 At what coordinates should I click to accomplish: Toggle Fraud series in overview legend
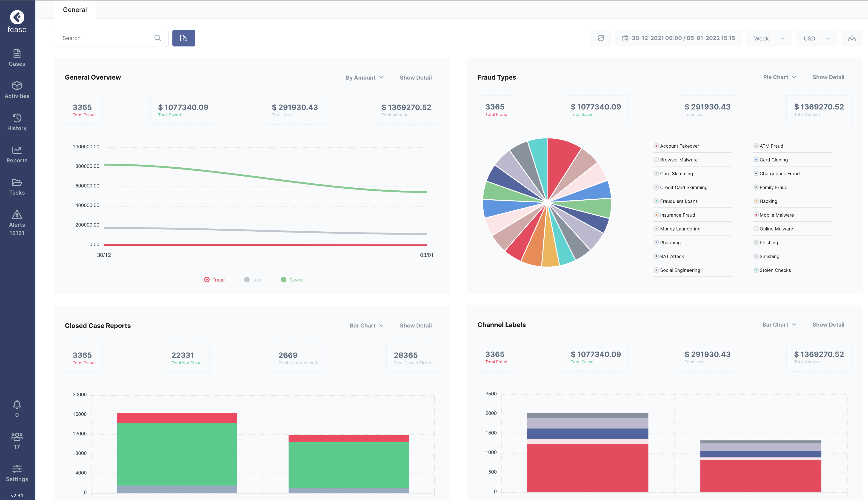tap(214, 280)
